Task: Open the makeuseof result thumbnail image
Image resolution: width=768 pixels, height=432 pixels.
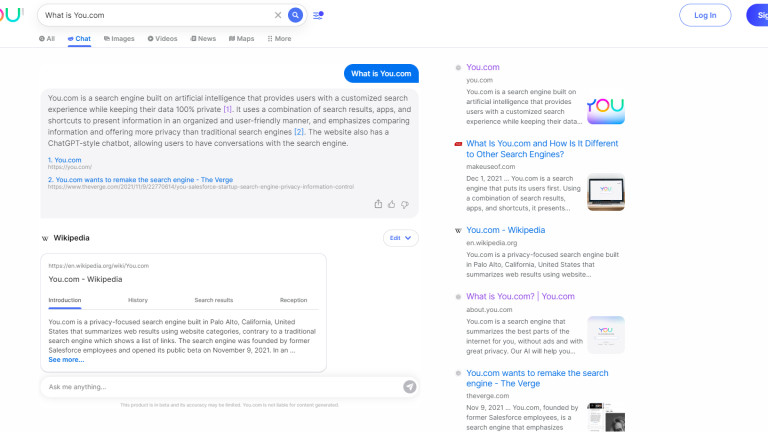Action: 605,191
